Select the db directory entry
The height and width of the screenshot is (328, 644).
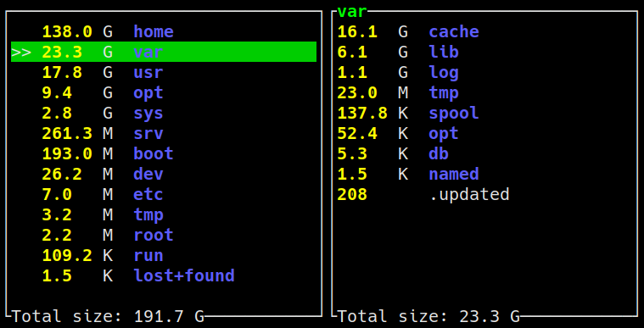coord(484,153)
